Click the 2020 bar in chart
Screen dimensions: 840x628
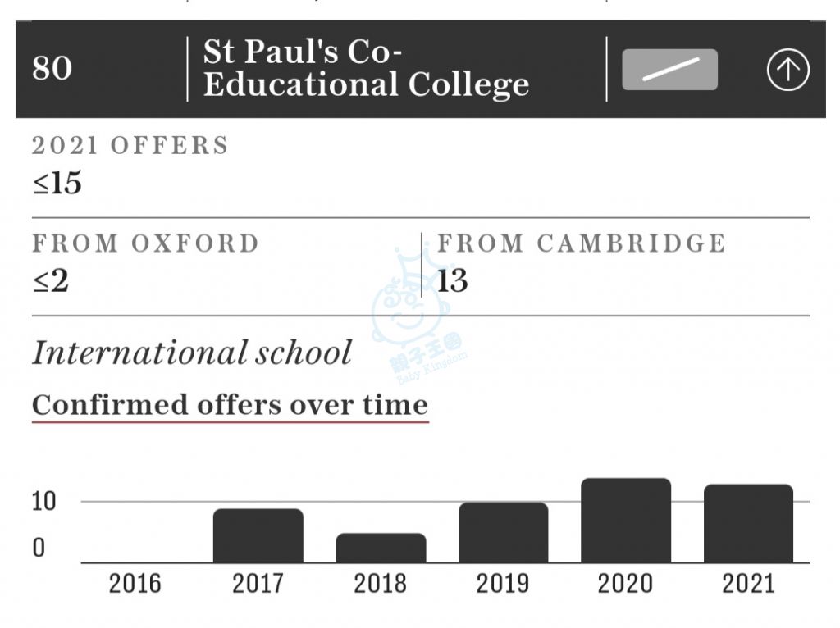(x=626, y=521)
